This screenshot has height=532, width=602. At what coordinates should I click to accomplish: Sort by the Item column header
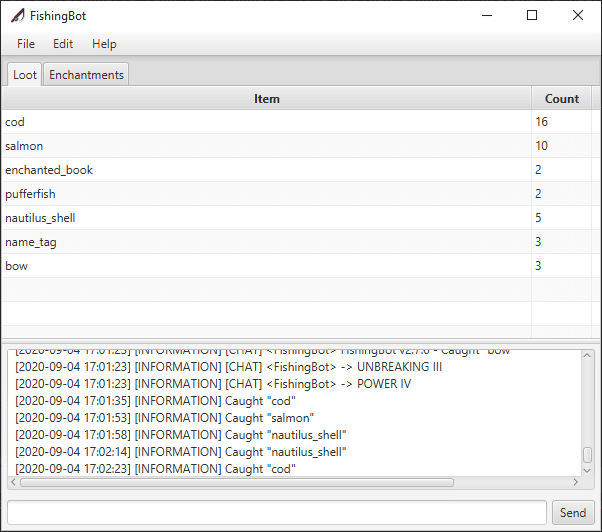point(266,99)
